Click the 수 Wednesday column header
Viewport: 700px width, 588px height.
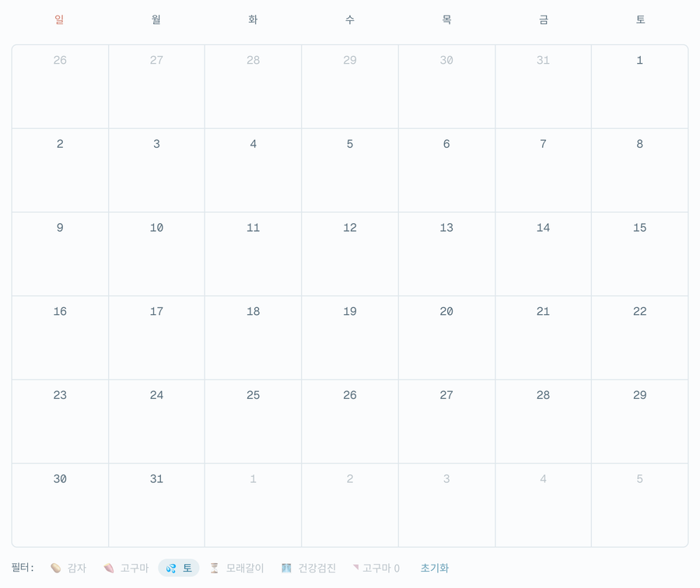coord(350,19)
